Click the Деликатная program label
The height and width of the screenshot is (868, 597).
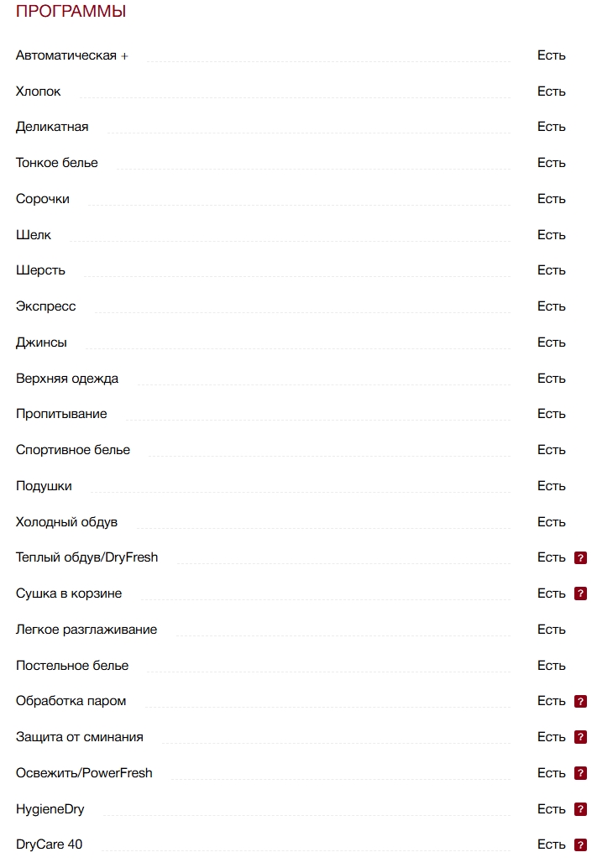52,127
